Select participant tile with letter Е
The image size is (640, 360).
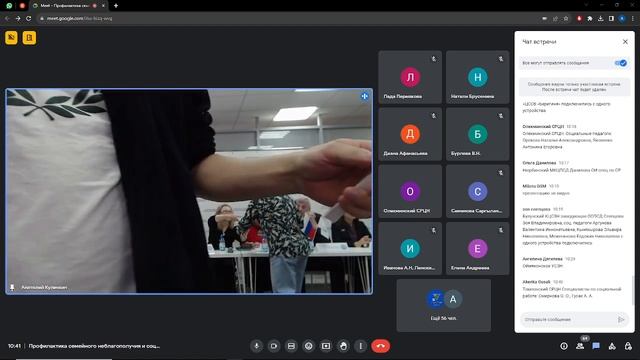(x=477, y=249)
